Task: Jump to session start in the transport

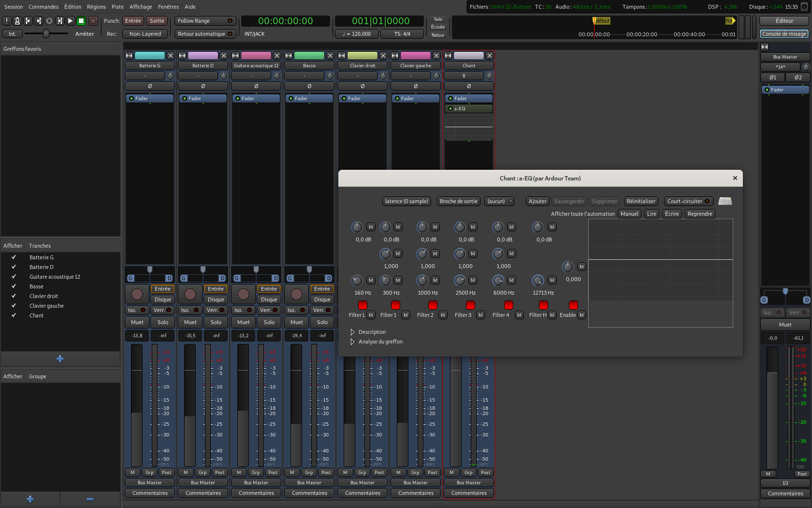Action: (28, 21)
